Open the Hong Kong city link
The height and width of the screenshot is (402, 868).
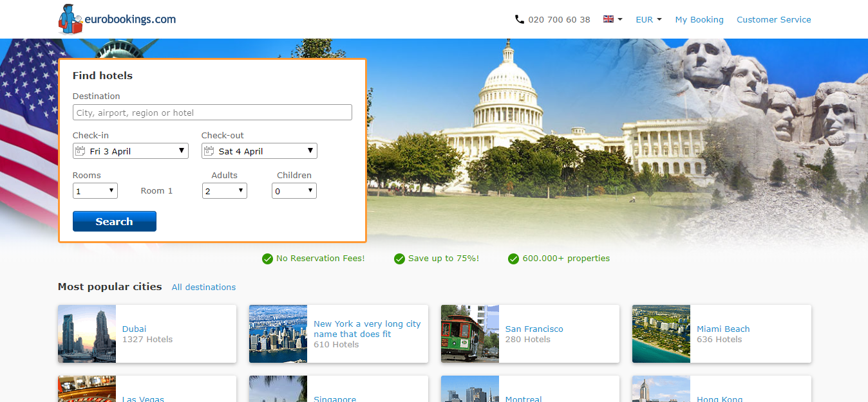coord(720,399)
